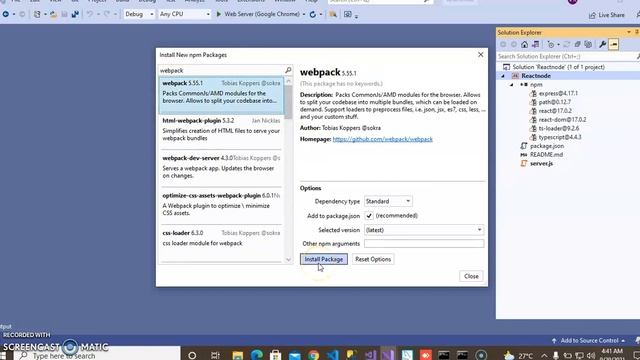Select react-dom@17.0.2 in Solution Explorer

[562, 120]
